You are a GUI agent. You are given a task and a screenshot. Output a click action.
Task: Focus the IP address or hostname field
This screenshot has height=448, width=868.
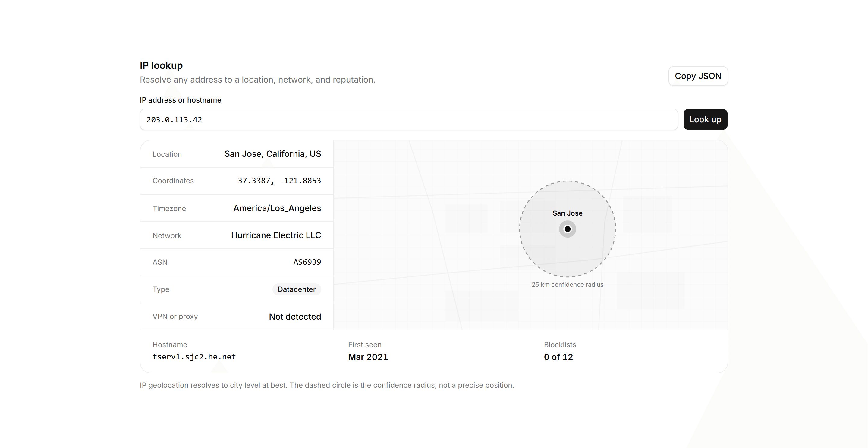[408, 119]
